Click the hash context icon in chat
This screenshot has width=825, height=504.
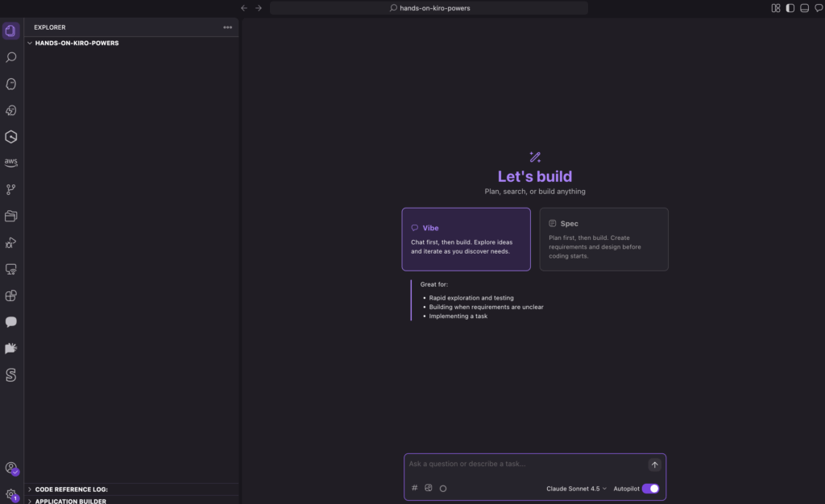click(x=415, y=488)
